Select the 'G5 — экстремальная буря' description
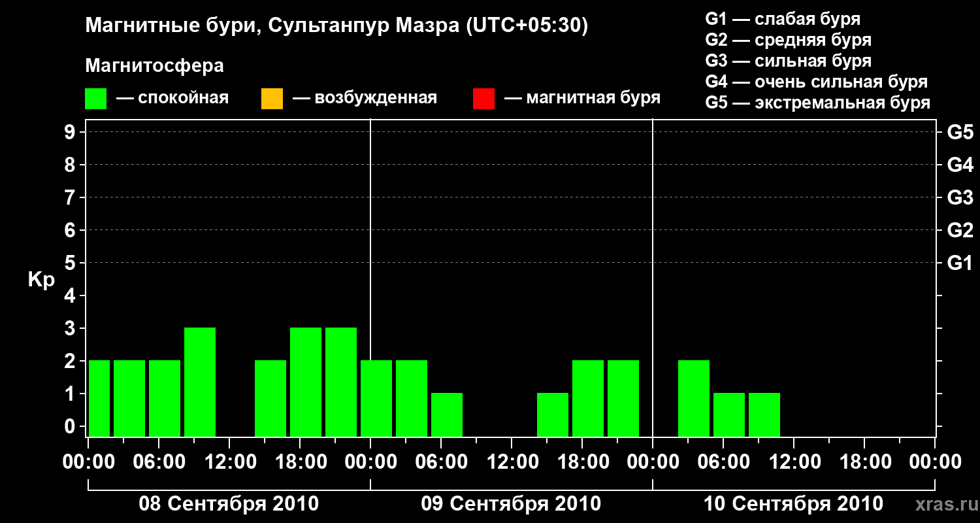 [x=818, y=103]
